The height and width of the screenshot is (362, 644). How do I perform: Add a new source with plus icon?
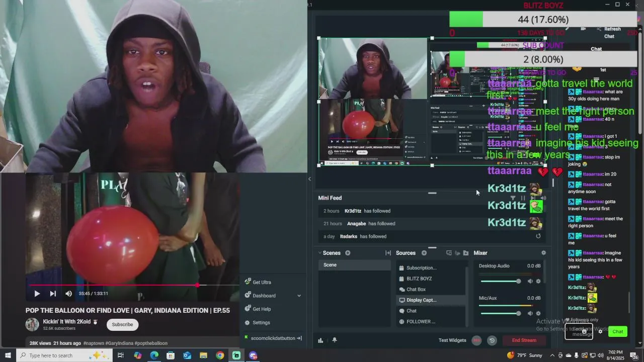(x=424, y=253)
